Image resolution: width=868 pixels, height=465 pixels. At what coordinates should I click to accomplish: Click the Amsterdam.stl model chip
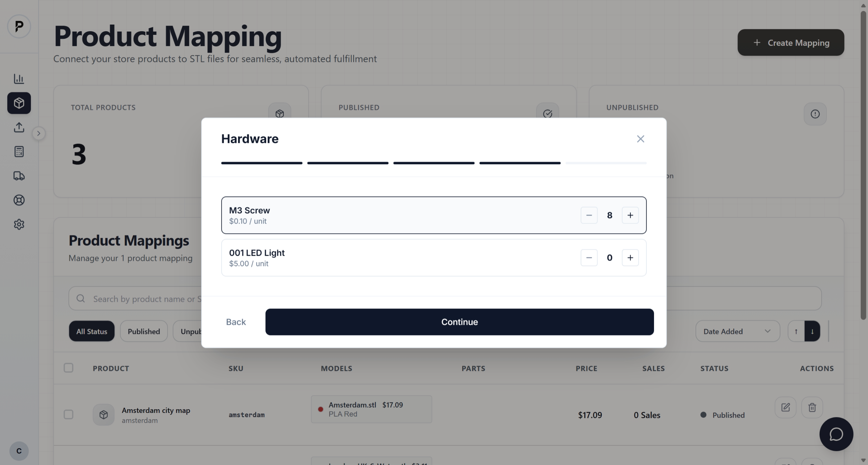point(371,409)
